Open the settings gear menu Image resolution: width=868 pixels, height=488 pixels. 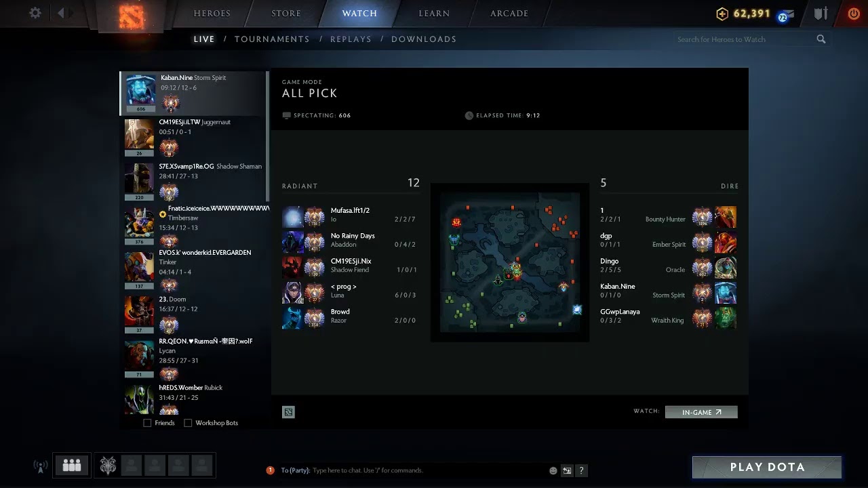(35, 13)
